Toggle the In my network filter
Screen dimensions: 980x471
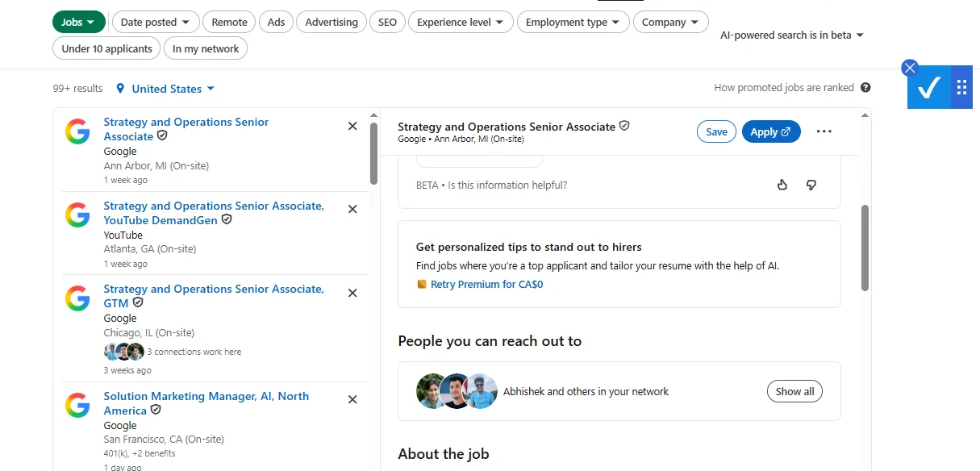click(206, 48)
